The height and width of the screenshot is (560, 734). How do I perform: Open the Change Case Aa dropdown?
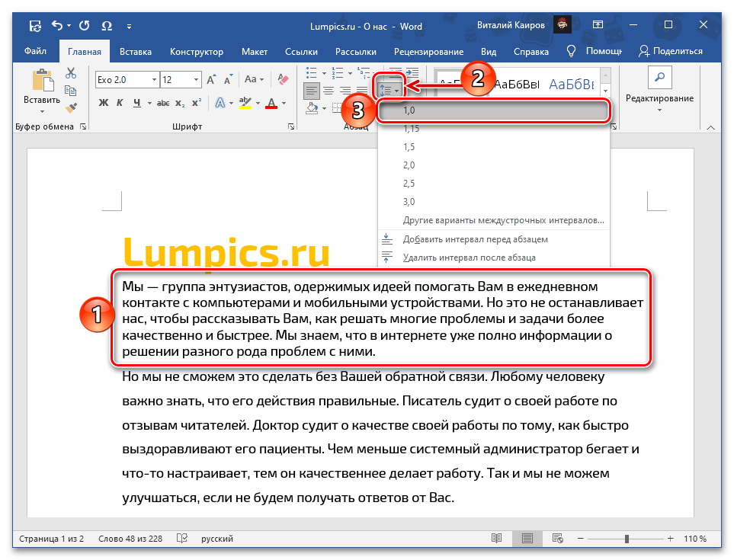point(254,79)
